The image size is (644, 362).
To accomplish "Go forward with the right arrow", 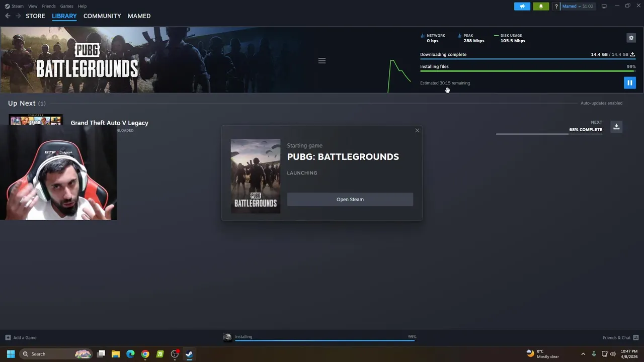I will point(18,16).
